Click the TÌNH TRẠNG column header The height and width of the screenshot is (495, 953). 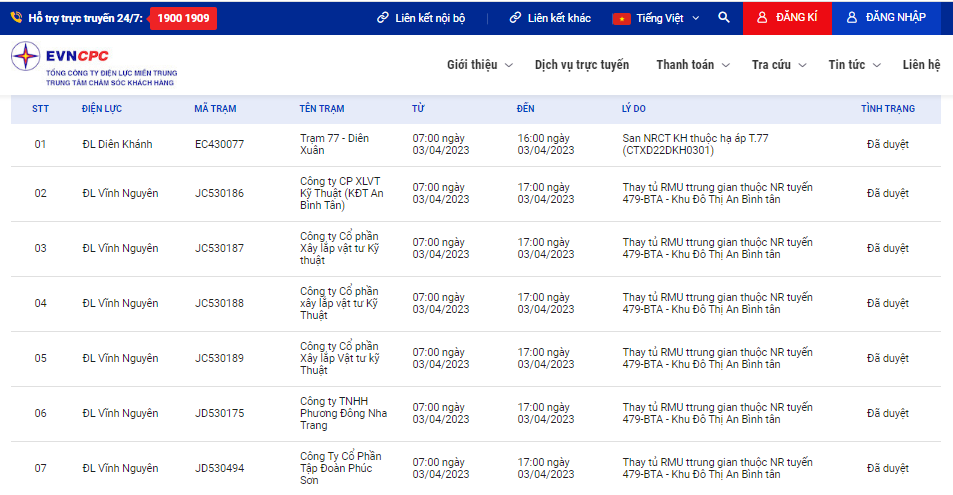(x=887, y=109)
